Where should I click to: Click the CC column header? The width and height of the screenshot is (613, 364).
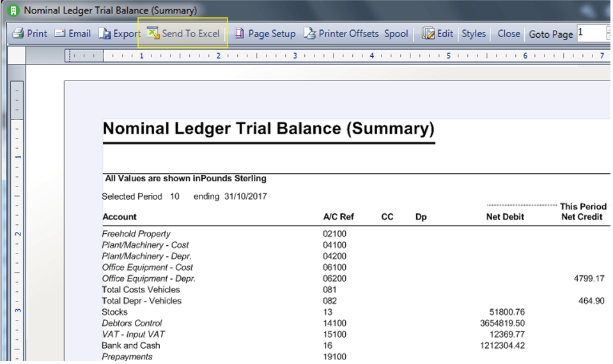[387, 216]
